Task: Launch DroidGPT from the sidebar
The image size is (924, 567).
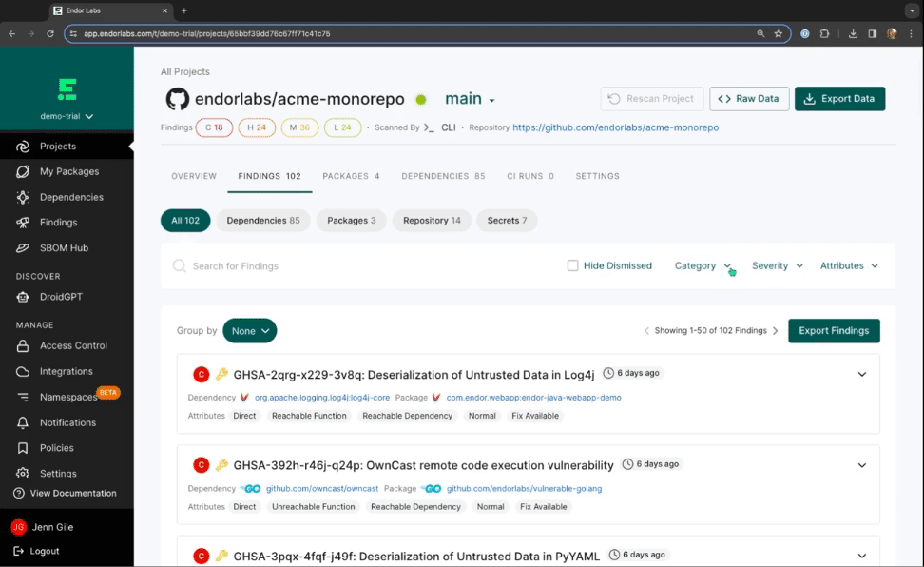Action: pos(61,297)
